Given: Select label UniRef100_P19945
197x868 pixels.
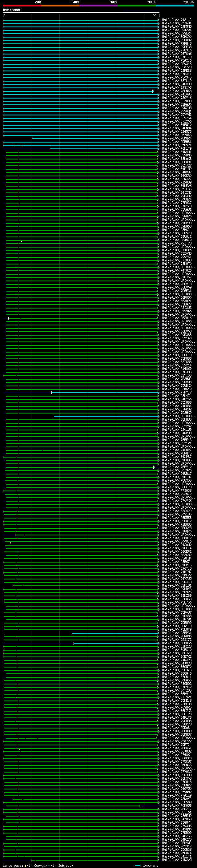Looking at the screenshot, I should pos(177,311).
